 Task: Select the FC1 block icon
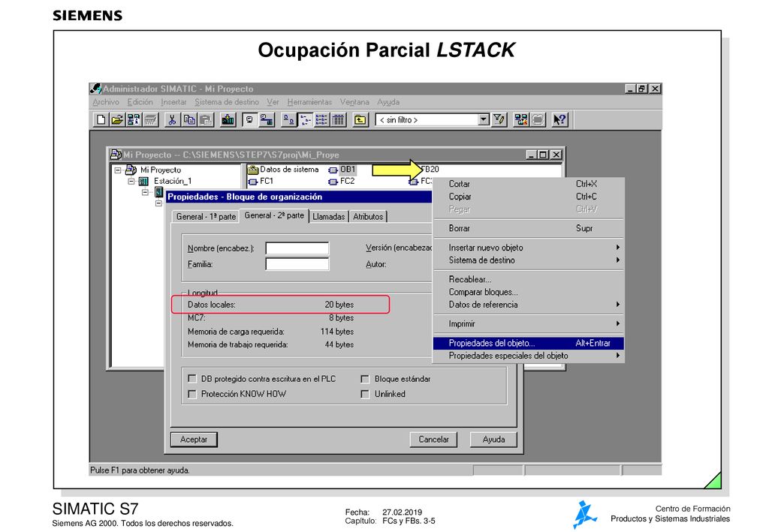(252, 182)
